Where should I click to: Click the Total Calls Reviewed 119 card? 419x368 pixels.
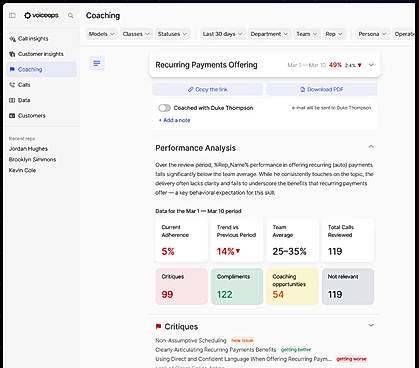[348, 240]
